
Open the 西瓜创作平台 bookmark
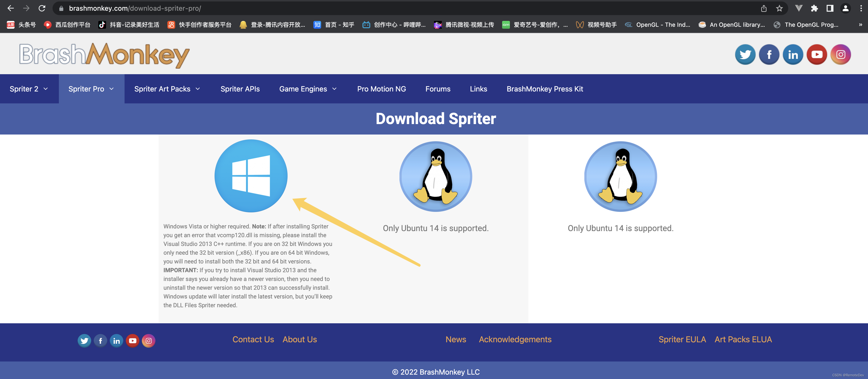click(x=67, y=25)
